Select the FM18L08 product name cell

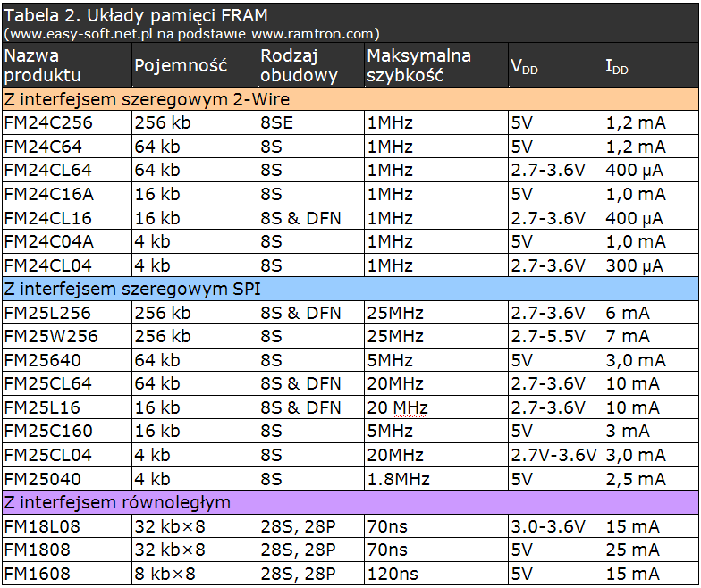(66, 526)
